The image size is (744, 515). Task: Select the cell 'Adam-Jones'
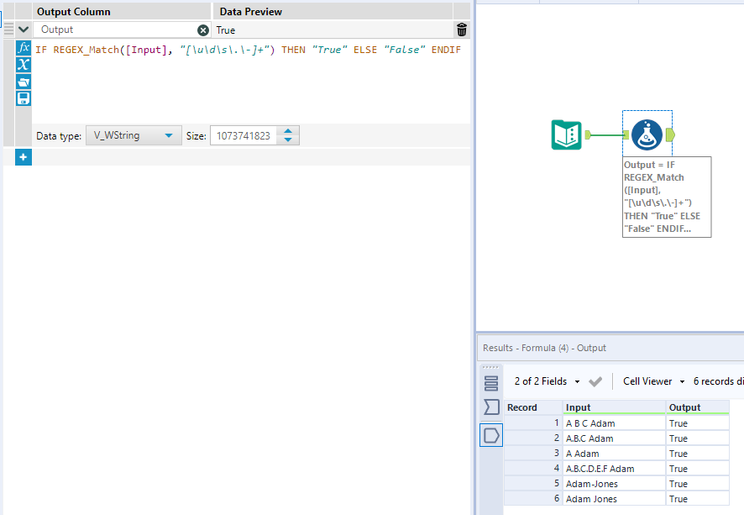(614, 484)
